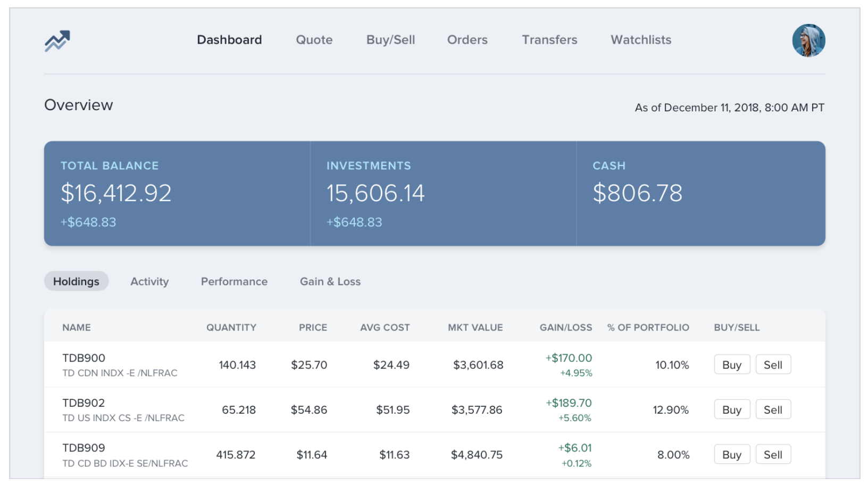This screenshot has width=868, height=486.
Task: Open the Gain & Loss tab
Action: pyautogui.click(x=330, y=282)
